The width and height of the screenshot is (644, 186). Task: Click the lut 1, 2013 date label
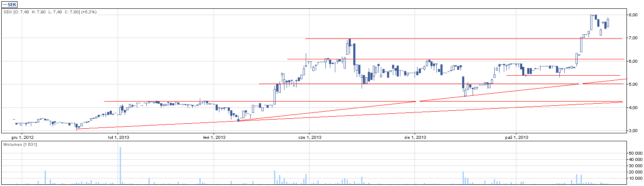119,137
